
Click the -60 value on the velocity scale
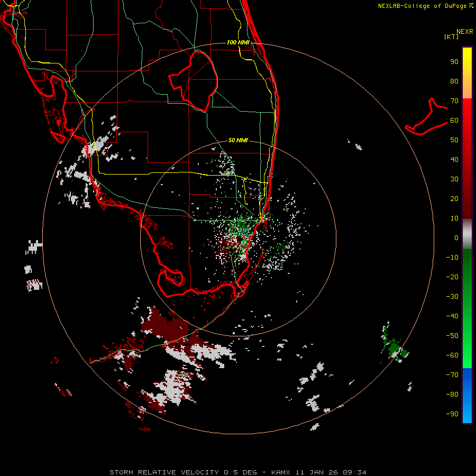click(452, 355)
